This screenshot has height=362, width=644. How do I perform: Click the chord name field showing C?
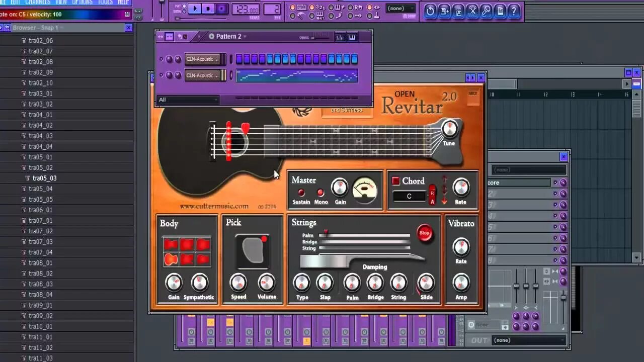[x=409, y=196]
